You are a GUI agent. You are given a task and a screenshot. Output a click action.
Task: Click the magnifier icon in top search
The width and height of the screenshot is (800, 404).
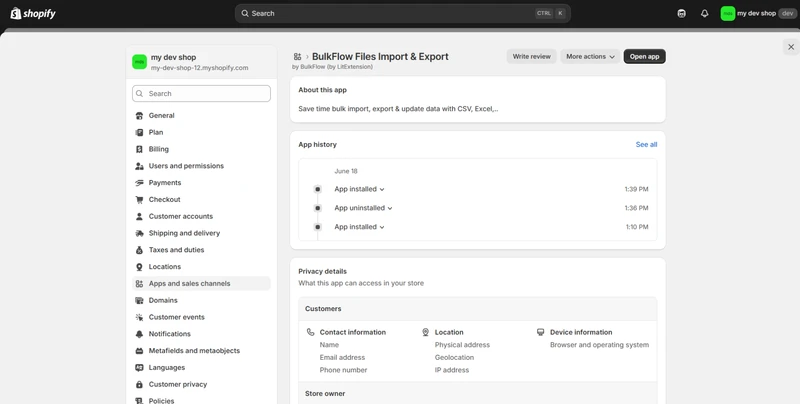pyautogui.click(x=245, y=14)
